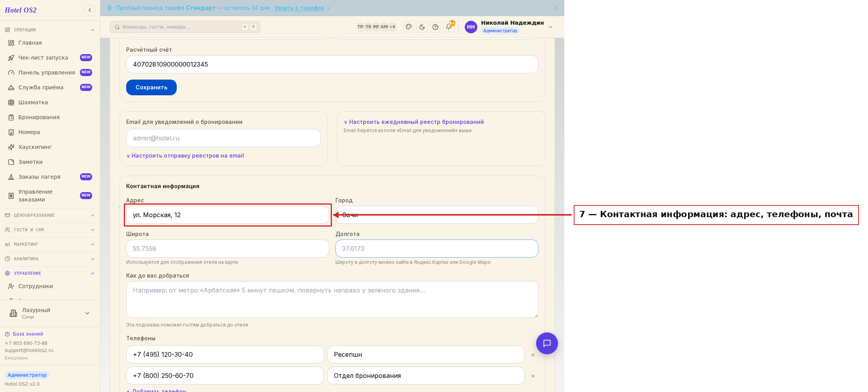Open the Лазурный hotel switcher

pos(50,313)
